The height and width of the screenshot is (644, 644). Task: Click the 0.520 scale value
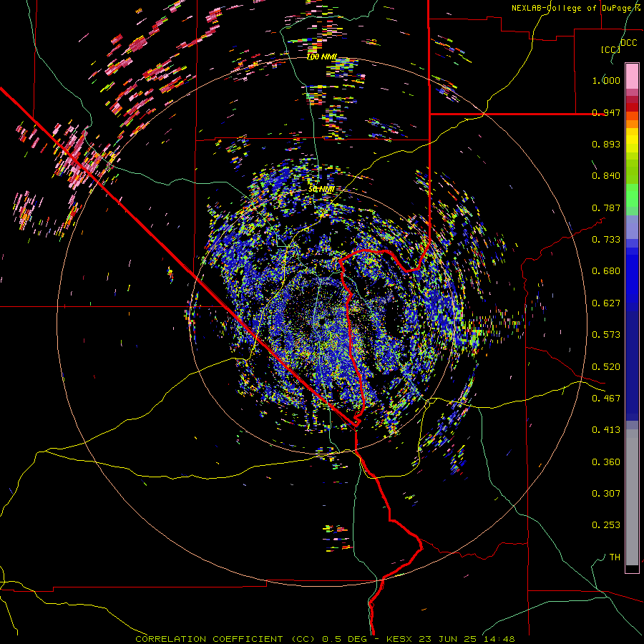pyautogui.click(x=606, y=367)
